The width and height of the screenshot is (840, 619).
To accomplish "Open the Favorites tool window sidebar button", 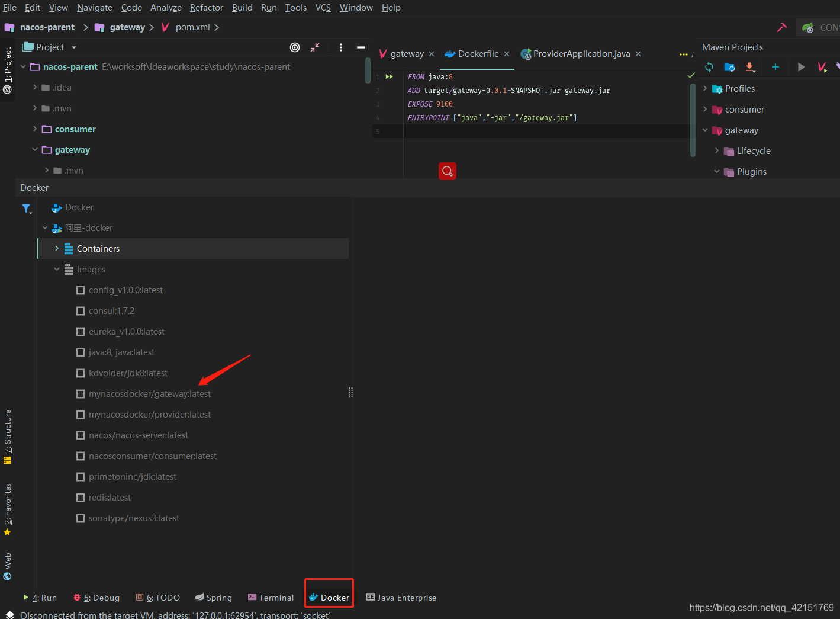I will click(8, 509).
